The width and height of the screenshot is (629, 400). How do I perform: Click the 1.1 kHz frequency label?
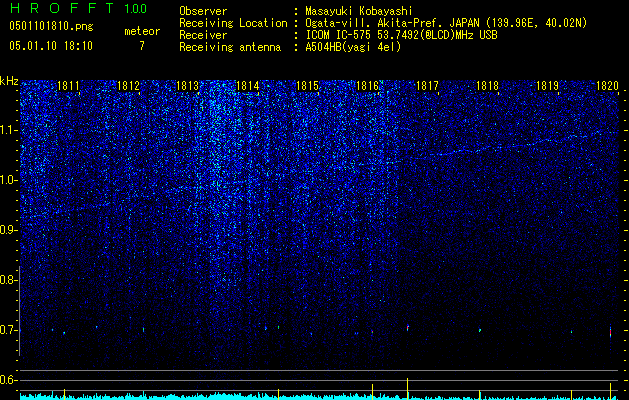click(x=9, y=130)
